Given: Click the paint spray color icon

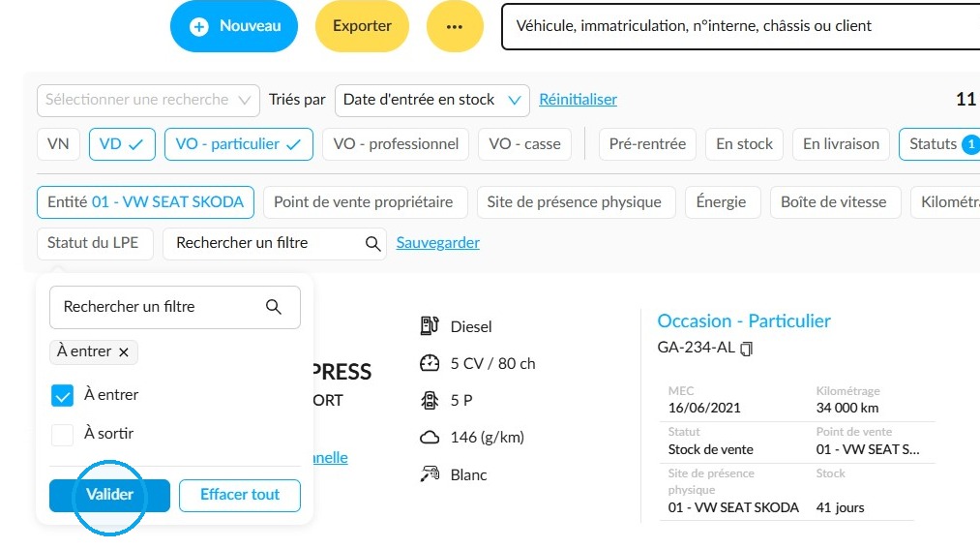Looking at the screenshot, I should 430,474.
